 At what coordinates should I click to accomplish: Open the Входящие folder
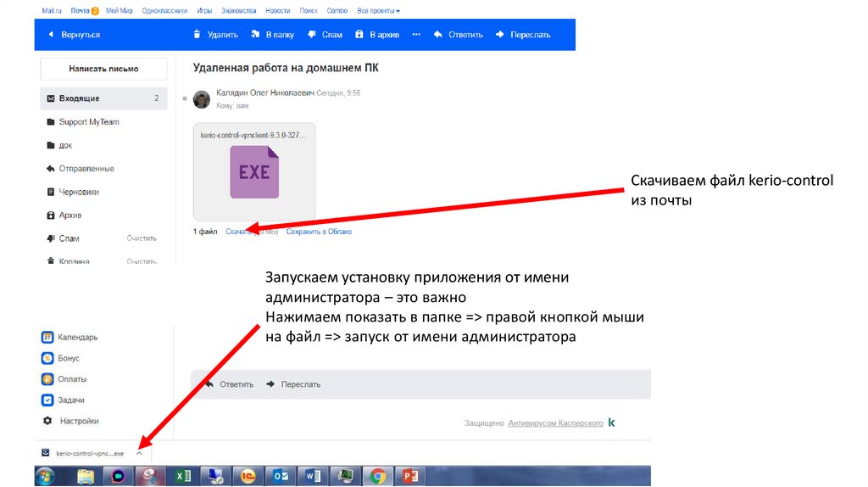coord(103,98)
